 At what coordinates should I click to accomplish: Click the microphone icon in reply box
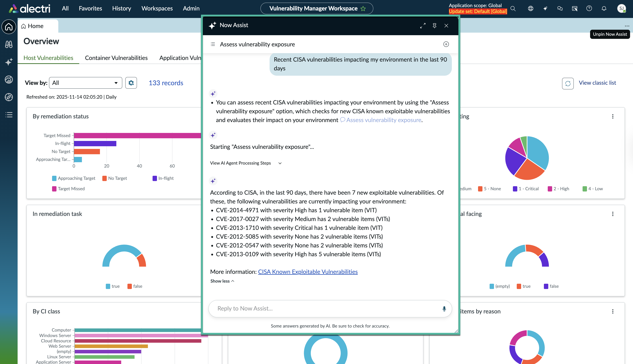pyautogui.click(x=444, y=309)
